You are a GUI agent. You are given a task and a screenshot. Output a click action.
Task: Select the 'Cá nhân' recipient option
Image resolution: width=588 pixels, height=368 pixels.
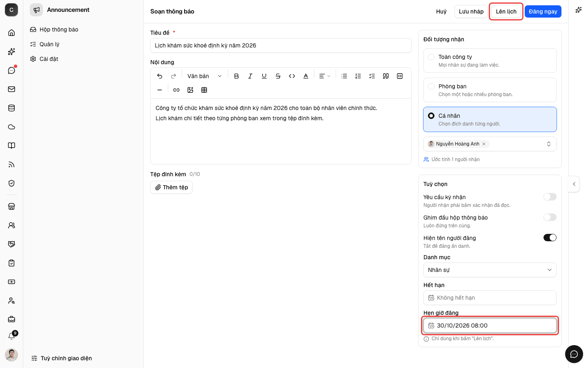490,119
